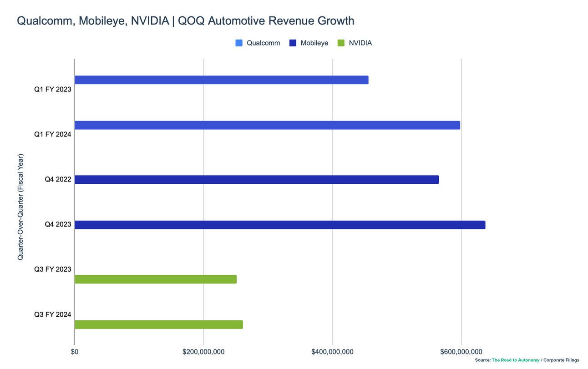588x369 pixels.
Task: Click the Q3 FY 2024 NVIDIA bar
Action: tap(159, 324)
